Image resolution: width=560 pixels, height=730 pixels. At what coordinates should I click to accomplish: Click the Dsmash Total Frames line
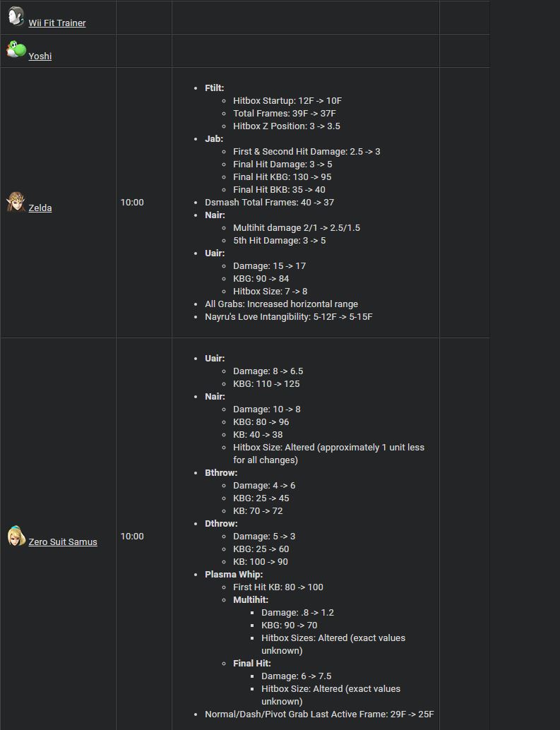pos(270,202)
